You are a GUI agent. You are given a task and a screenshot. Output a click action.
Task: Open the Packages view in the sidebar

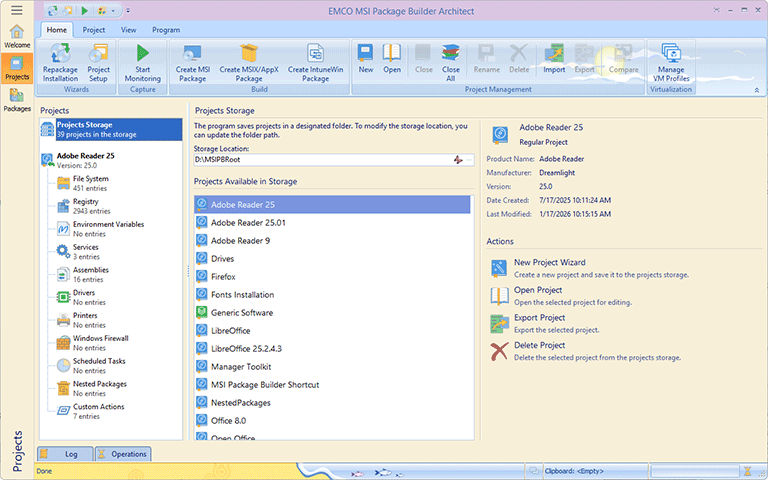pyautogui.click(x=16, y=99)
